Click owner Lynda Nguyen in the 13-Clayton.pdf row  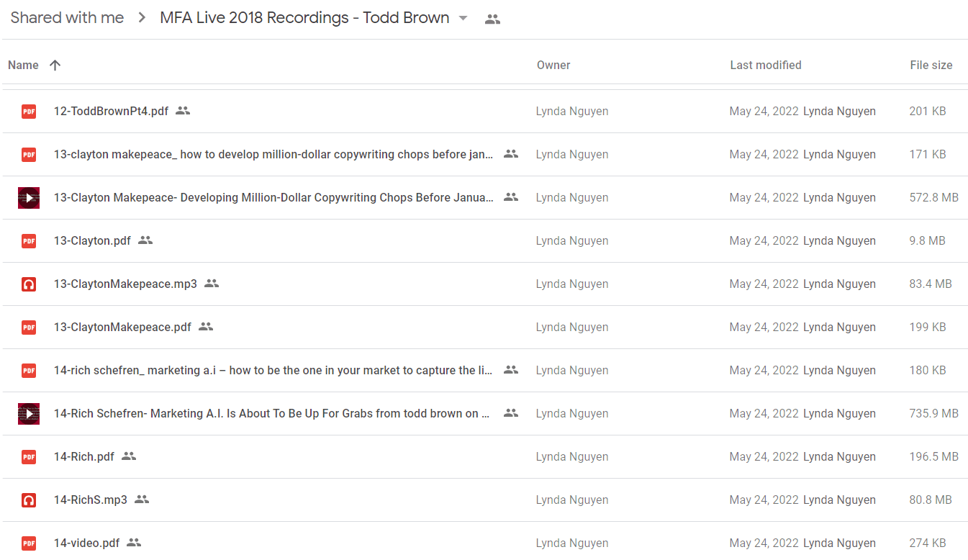[x=572, y=241]
